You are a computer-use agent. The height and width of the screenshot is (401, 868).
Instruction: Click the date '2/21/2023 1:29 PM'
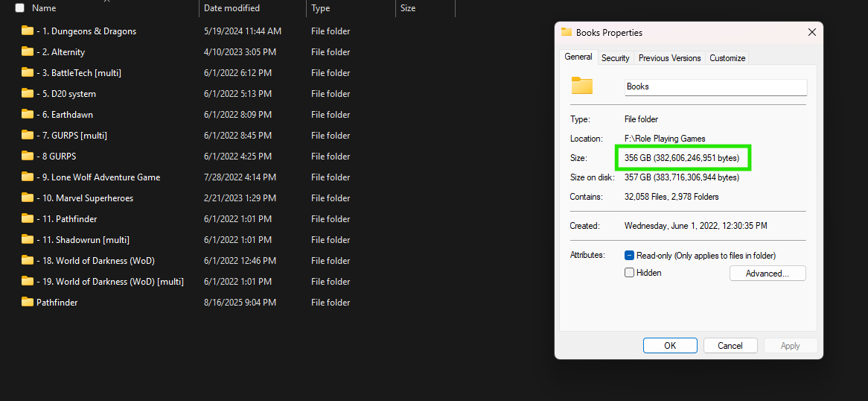240,198
